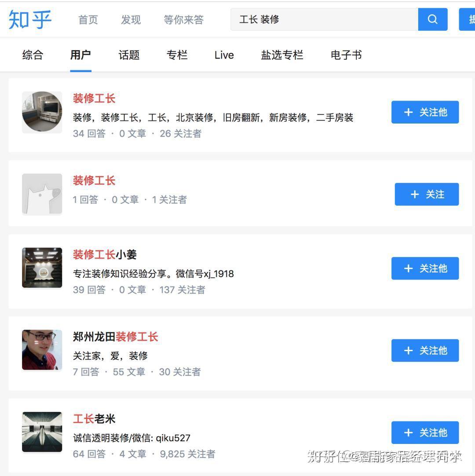Open 装修工长小姜 profile name link
This screenshot has width=475, height=476.
coord(105,254)
